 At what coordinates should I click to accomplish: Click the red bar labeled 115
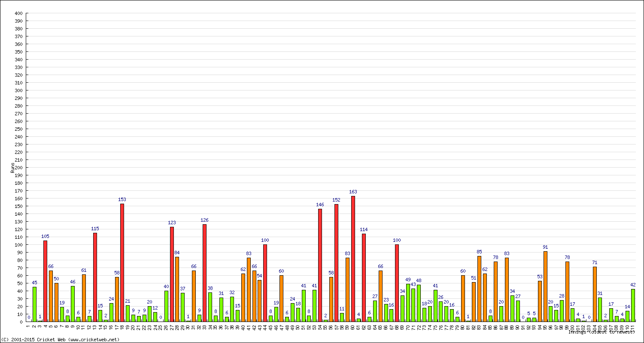tap(95, 277)
